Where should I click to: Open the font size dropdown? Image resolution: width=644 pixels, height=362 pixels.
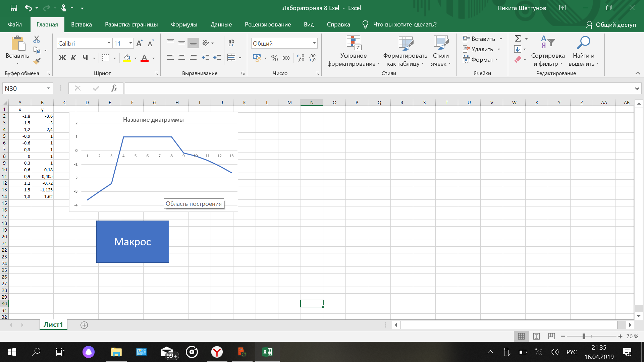click(x=131, y=43)
